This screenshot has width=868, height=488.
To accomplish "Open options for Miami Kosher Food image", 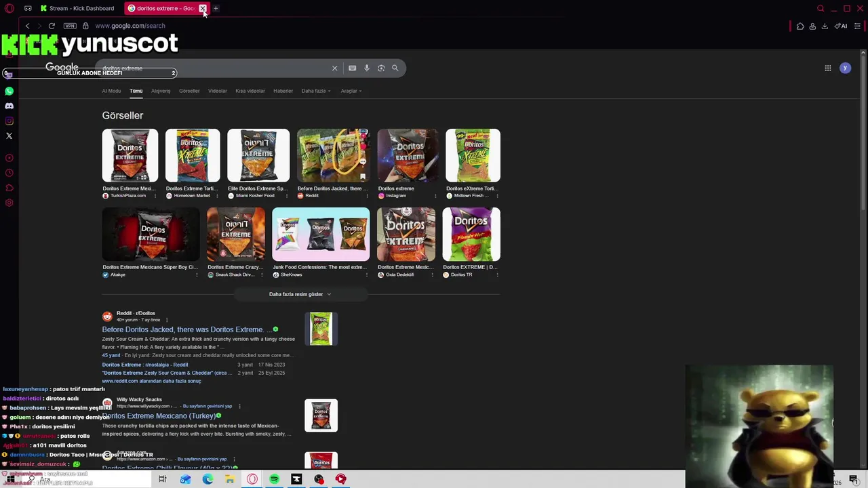I will [x=285, y=196].
